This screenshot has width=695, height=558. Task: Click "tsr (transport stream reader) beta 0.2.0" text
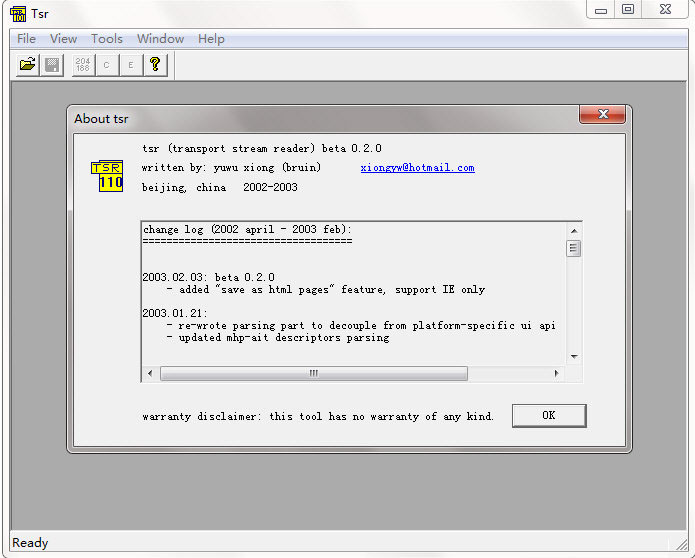click(262, 148)
